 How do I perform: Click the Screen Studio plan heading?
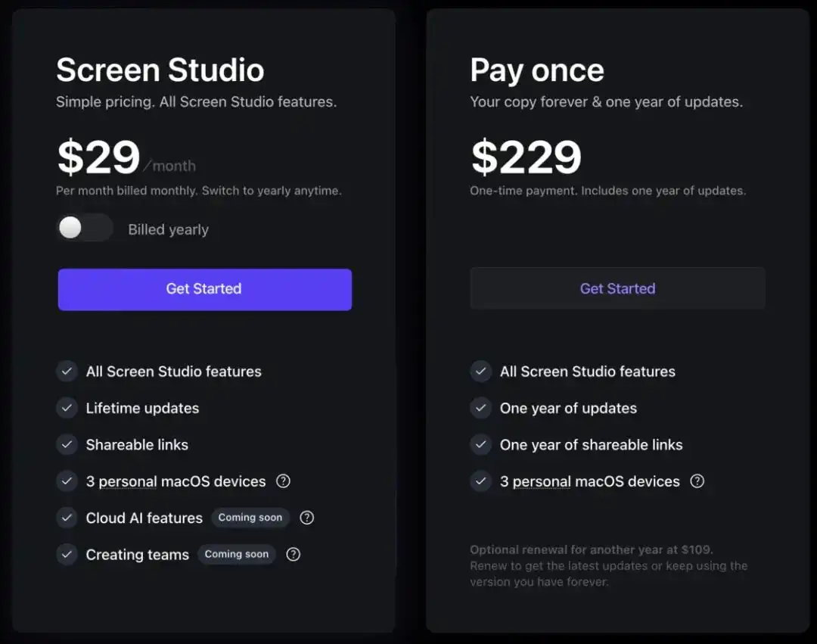[x=160, y=70]
